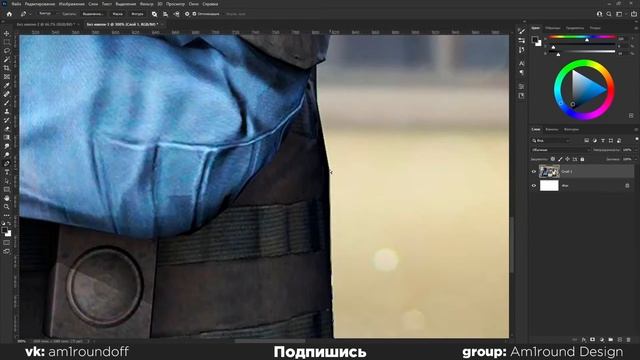Select the Healing Brush tool
Image resolution: width=640 pixels, height=360 pixels.
[x=7, y=94]
